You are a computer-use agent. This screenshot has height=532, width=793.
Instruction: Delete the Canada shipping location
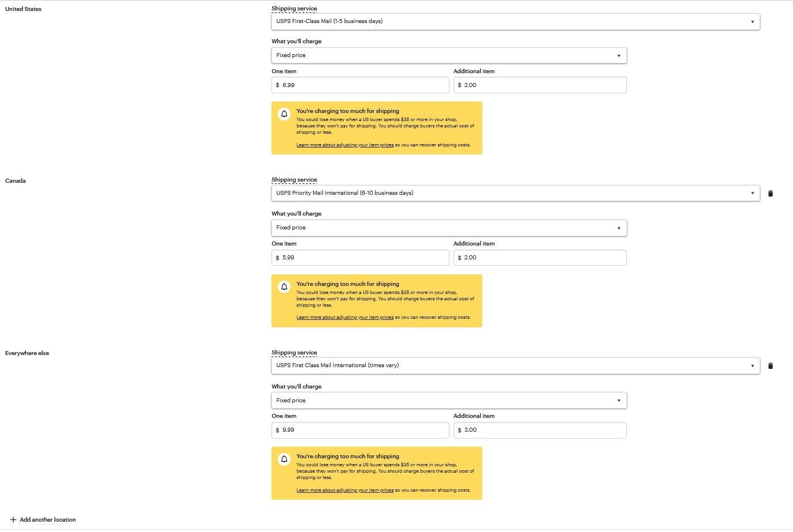(771, 194)
